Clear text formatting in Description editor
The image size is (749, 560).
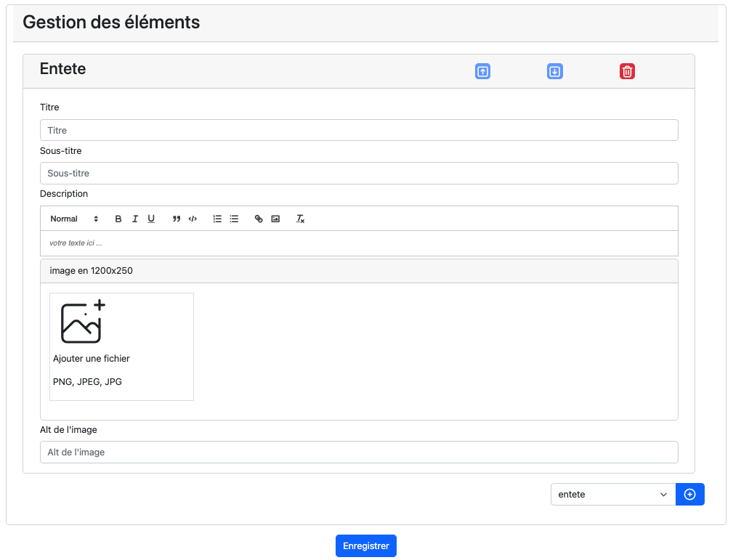(300, 219)
